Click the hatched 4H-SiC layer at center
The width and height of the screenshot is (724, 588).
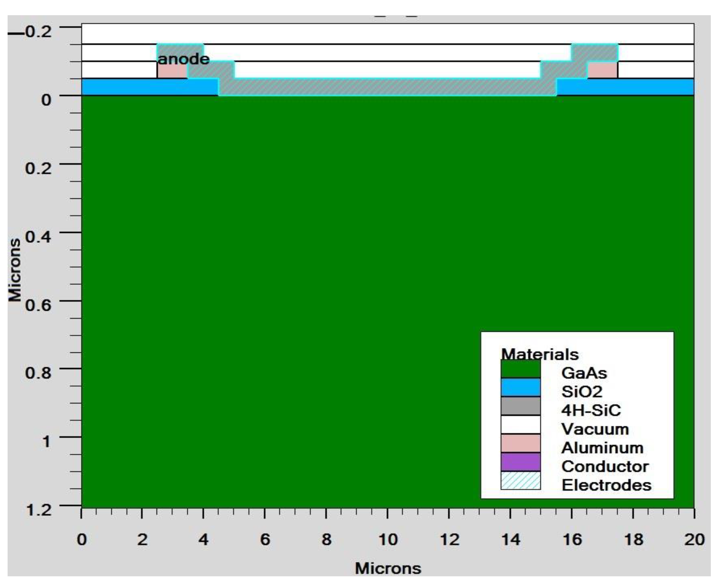point(387,87)
